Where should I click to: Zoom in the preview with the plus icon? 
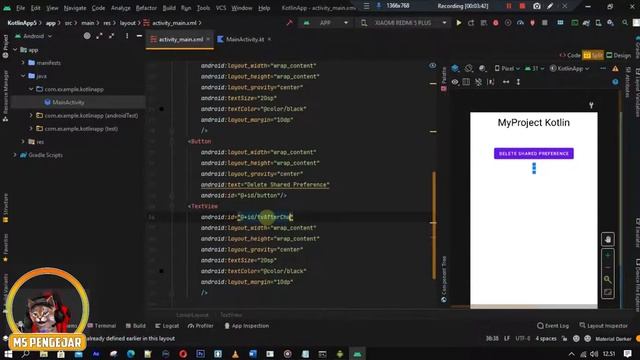tap(608, 256)
